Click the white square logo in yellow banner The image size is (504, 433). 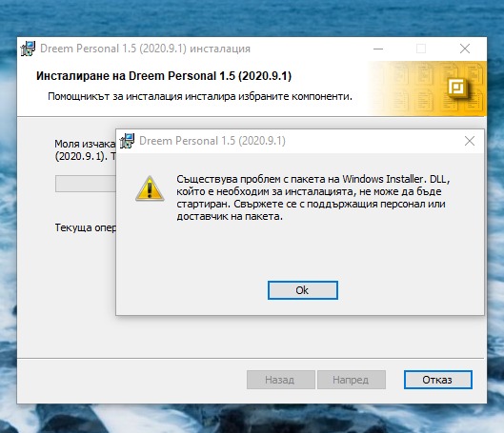[456, 88]
